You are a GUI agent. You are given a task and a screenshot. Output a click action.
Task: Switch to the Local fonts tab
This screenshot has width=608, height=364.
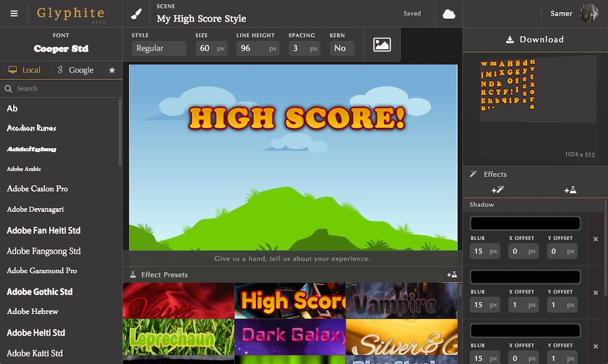[x=25, y=70]
